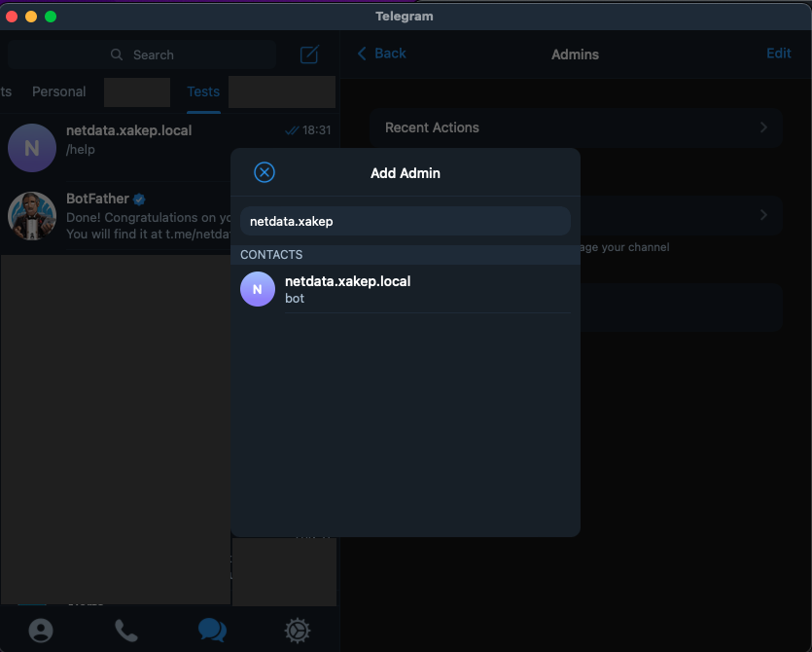The height and width of the screenshot is (652, 812).
Task: Click the Admins title text
Action: (x=575, y=54)
